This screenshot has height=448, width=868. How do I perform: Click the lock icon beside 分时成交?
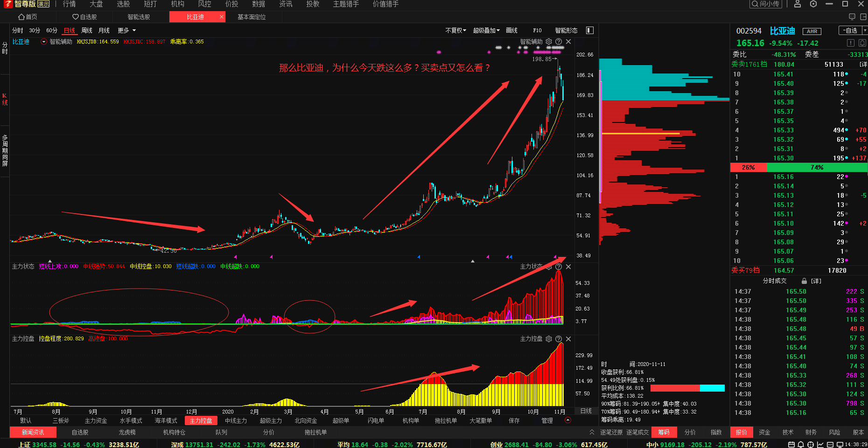click(x=804, y=281)
